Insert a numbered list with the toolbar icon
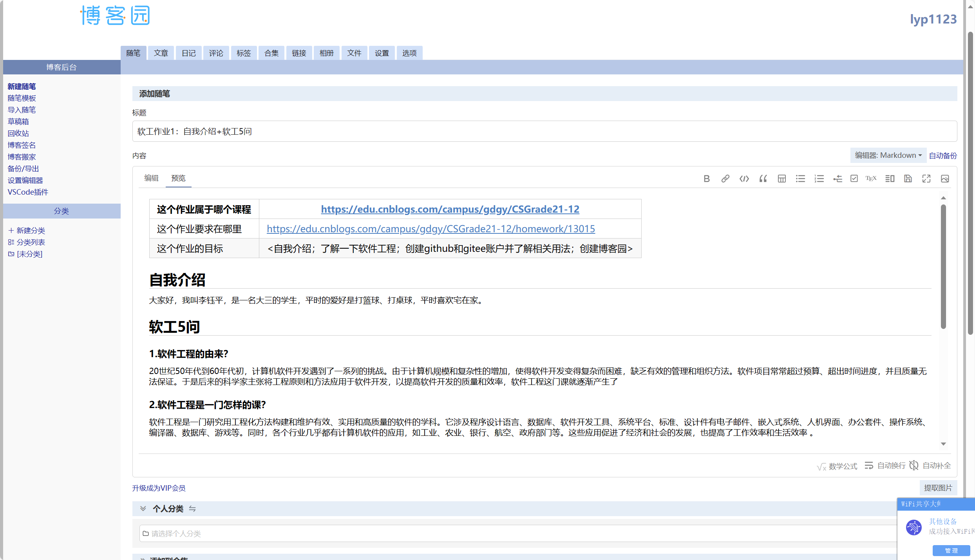Screen dimensions: 975x560 pos(819,179)
